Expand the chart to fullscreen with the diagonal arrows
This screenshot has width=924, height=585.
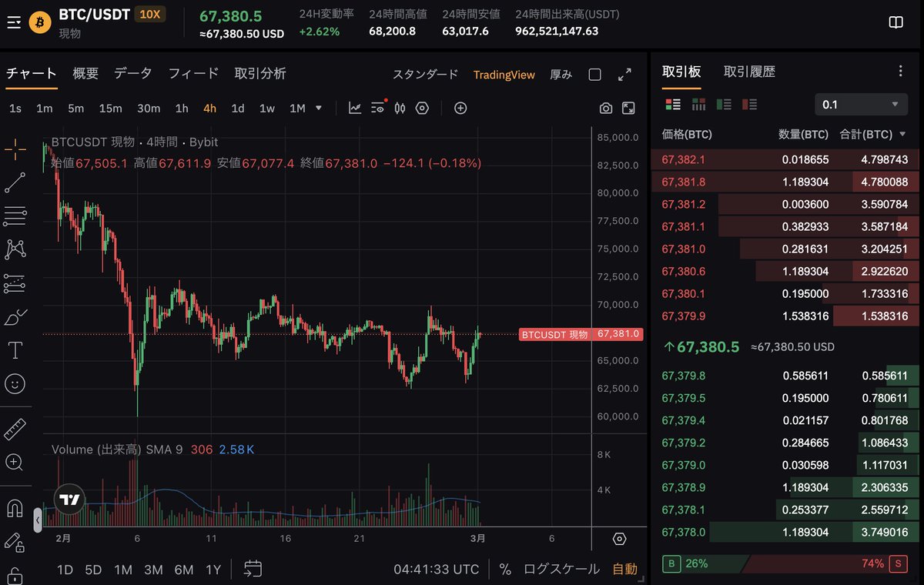pyautogui.click(x=624, y=75)
